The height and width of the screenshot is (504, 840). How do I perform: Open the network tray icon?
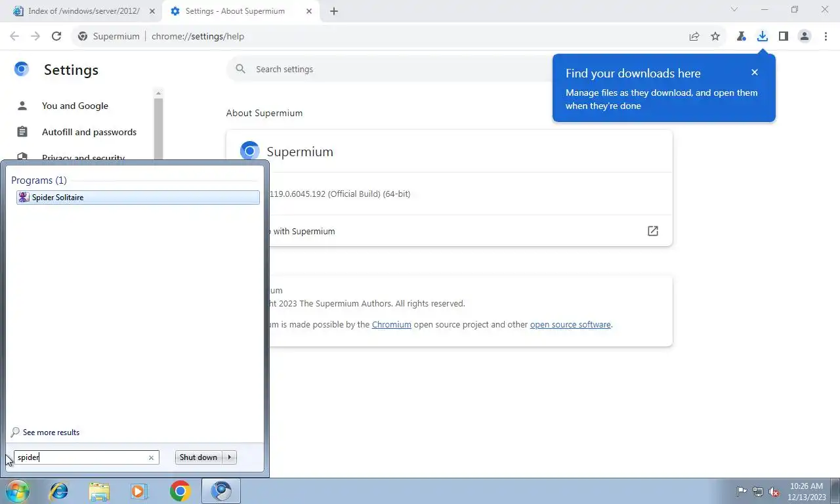pyautogui.click(x=758, y=492)
